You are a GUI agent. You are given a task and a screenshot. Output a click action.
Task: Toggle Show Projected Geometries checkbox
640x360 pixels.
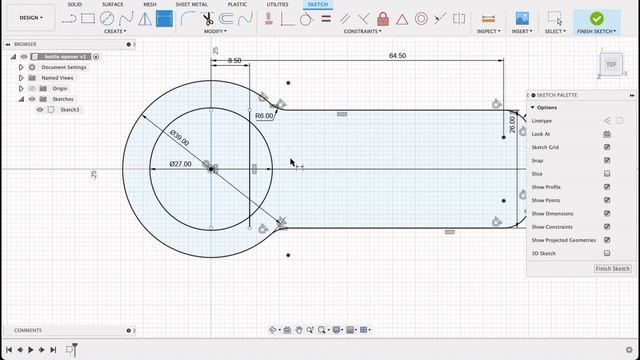pyautogui.click(x=607, y=240)
